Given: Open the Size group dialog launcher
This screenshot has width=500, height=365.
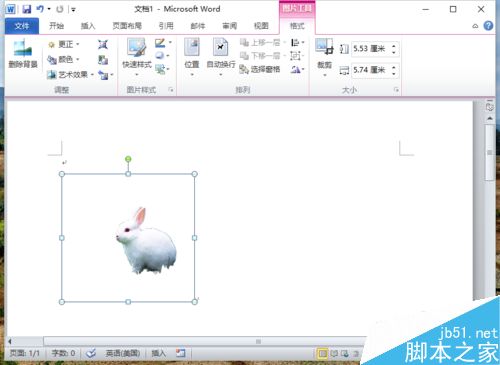Looking at the screenshot, I should click(396, 90).
